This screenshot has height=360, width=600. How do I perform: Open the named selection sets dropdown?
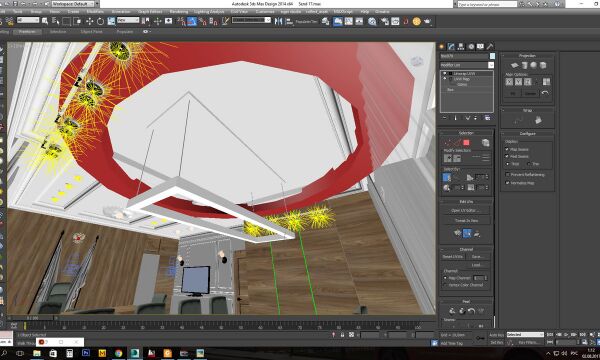point(251,20)
